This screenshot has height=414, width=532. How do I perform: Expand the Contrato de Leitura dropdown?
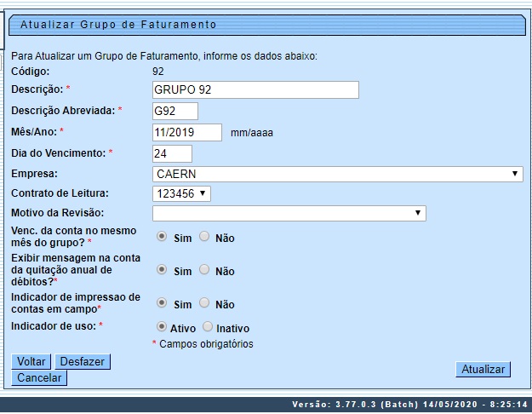[x=180, y=194]
